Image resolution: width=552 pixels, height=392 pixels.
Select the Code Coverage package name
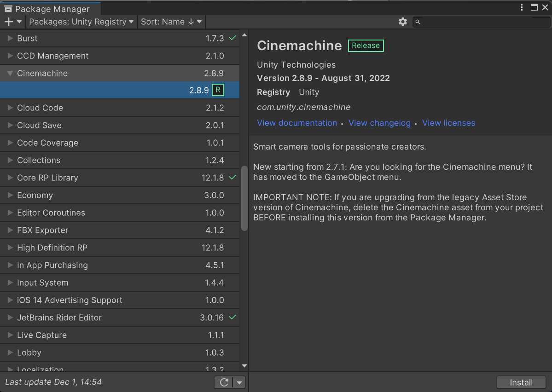click(x=47, y=143)
